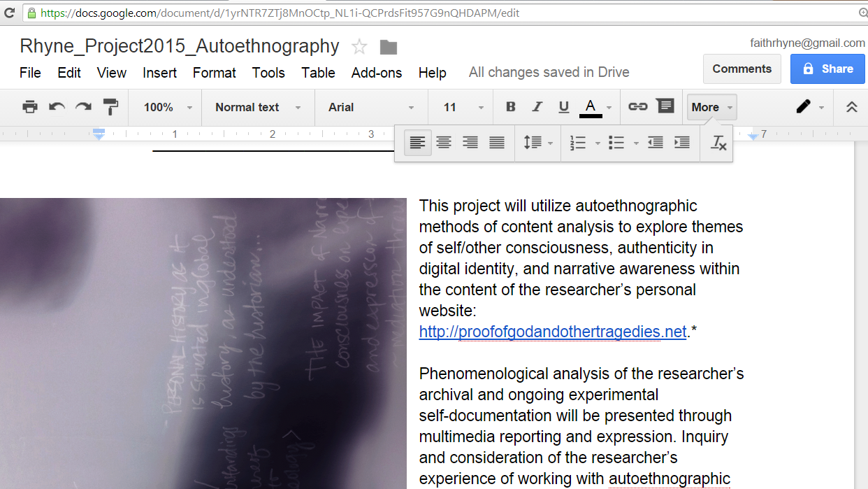Enable center alignment

444,143
